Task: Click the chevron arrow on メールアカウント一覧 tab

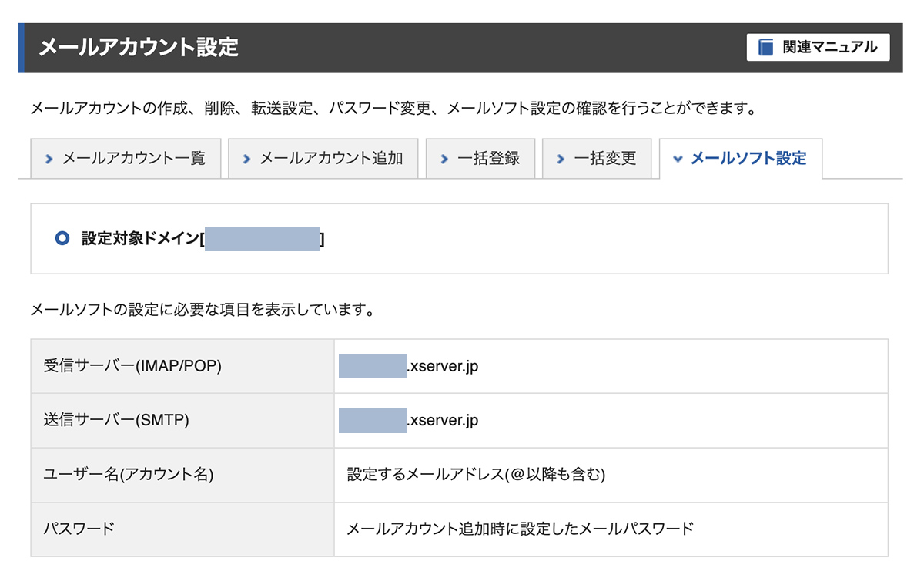Action: pos(49,160)
